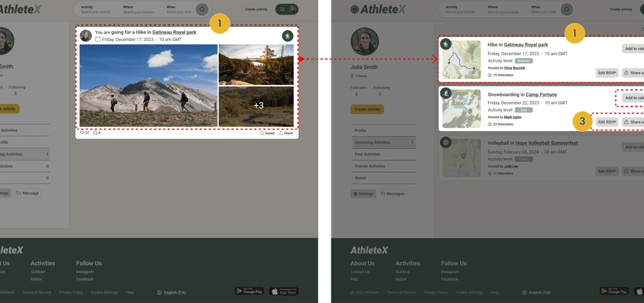The height and width of the screenshot is (303, 644).
Task: Open the When time picker in the right window
Action: coord(543,9)
